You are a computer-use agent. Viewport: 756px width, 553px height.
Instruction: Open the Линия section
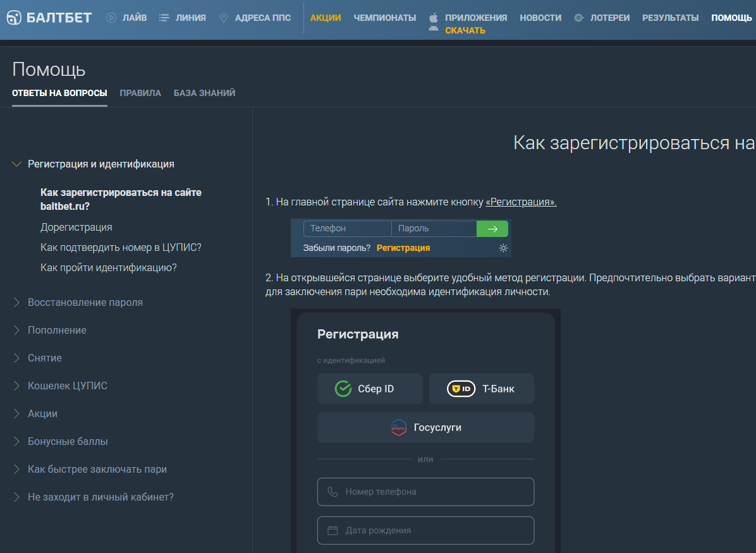coord(191,18)
